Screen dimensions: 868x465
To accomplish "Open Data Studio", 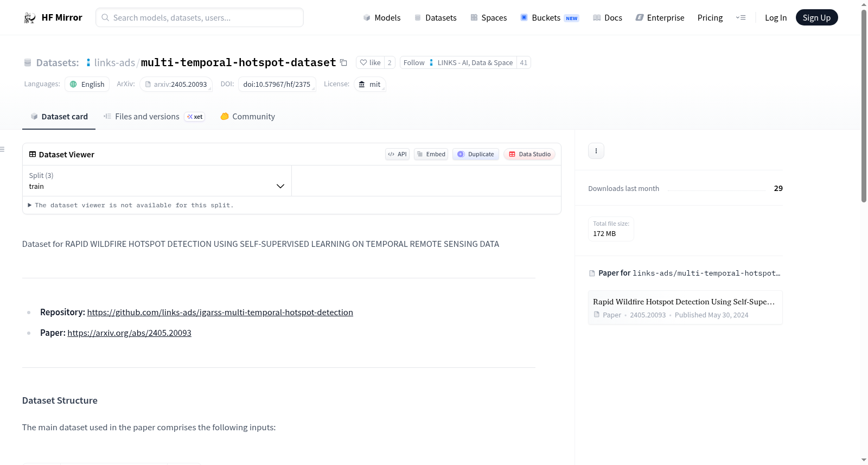I will [529, 154].
